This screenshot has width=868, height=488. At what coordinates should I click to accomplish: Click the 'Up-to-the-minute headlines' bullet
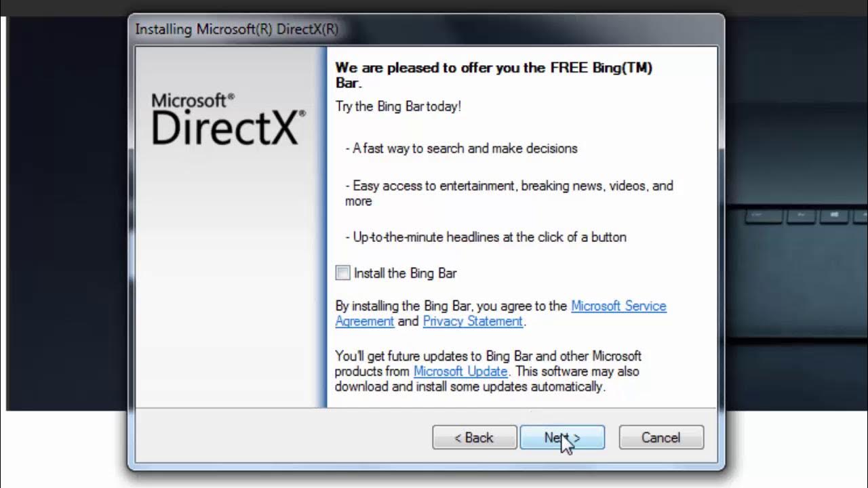point(486,237)
